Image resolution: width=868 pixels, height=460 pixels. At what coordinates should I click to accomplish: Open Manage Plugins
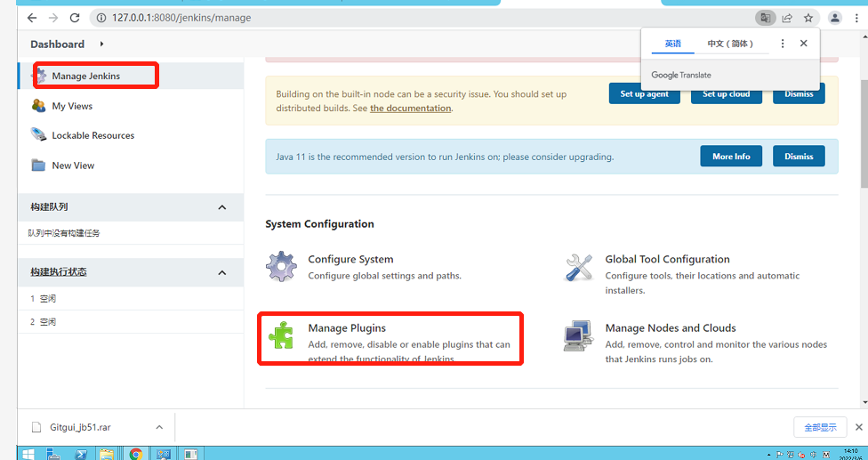347,328
